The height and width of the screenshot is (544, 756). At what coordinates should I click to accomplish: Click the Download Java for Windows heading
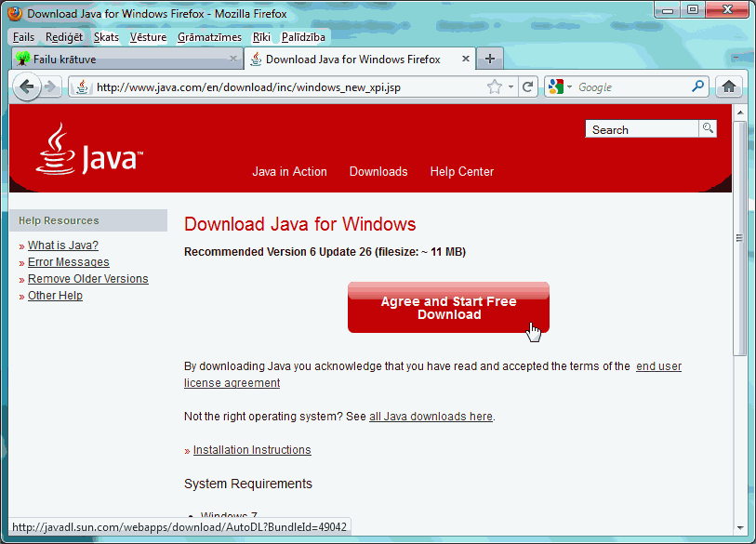tap(300, 224)
